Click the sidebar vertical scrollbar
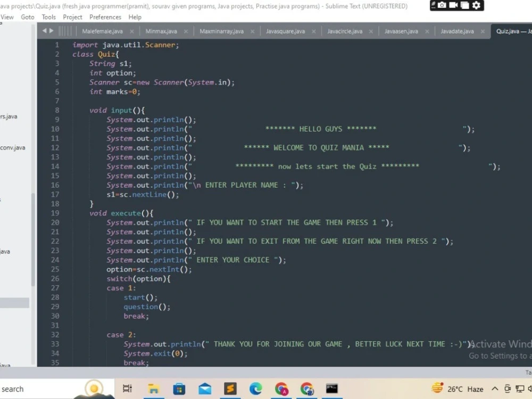 (x=33, y=239)
